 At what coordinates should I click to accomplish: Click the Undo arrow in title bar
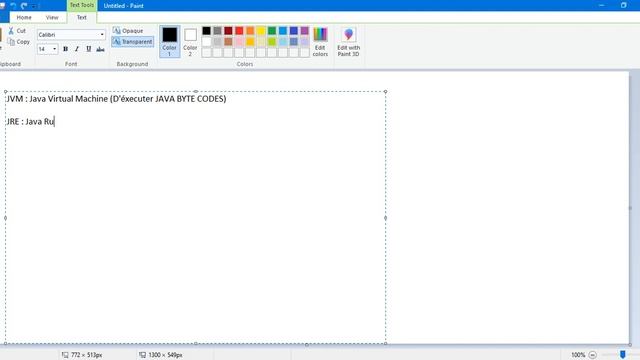point(13,5)
